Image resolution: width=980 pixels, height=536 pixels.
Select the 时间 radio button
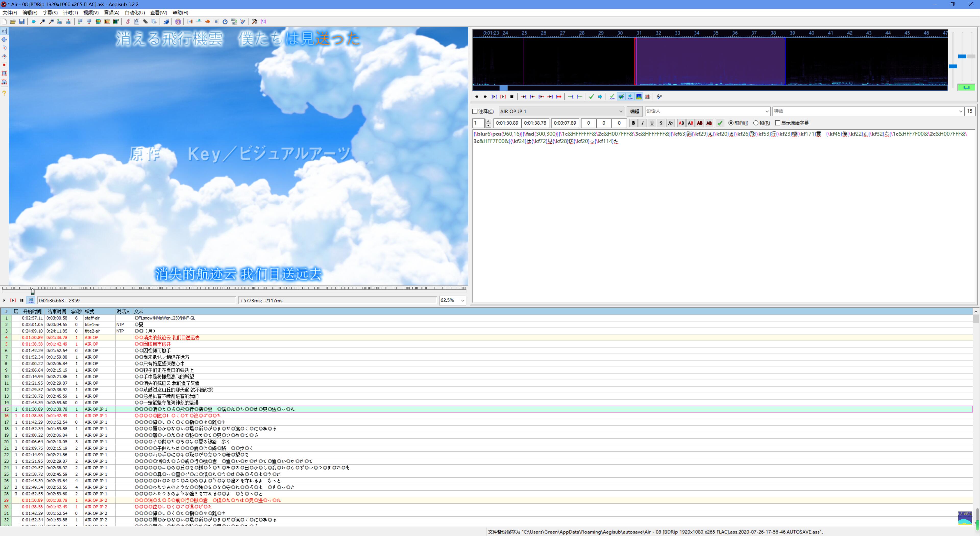click(x=731, y=123)
